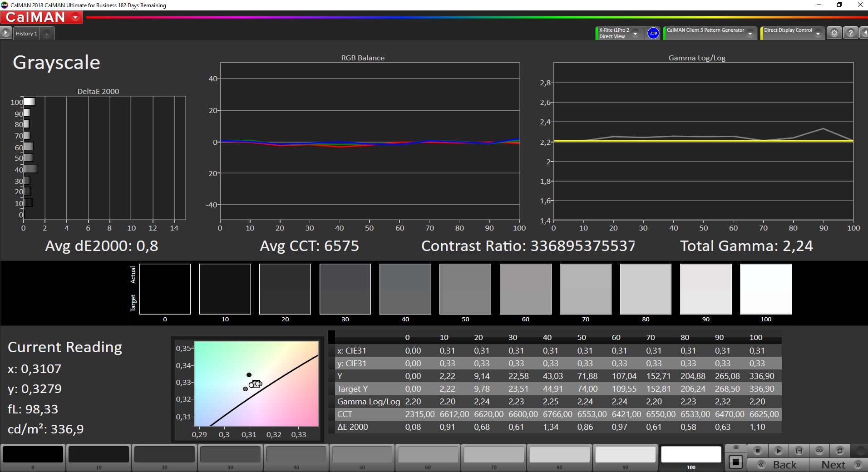This screenshot has width=868, height=472.
Task: Click the blue 239 meter timer circle
Action: click(x=653, y=33)
